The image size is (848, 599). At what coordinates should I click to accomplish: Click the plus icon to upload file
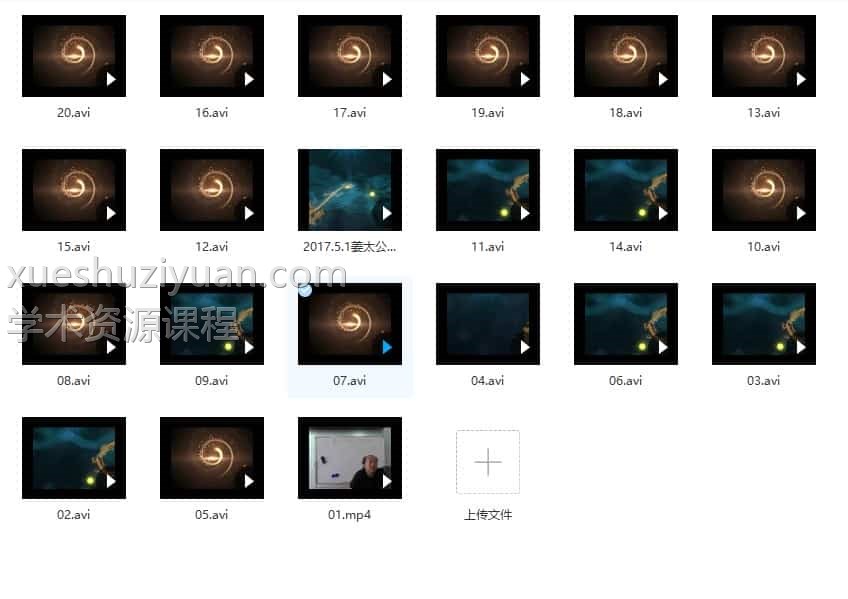point(487,462)
